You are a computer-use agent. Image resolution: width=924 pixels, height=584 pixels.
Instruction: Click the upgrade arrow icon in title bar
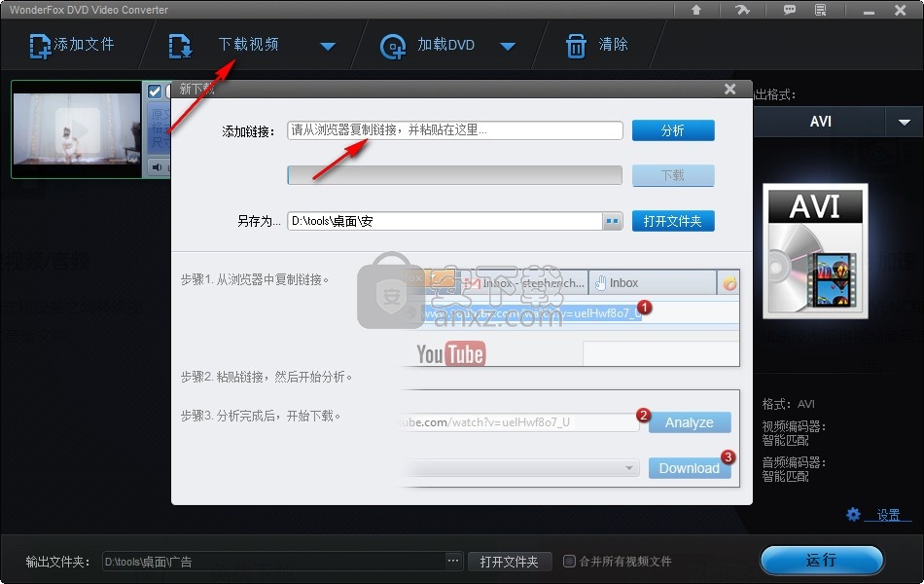pos(696,10)
